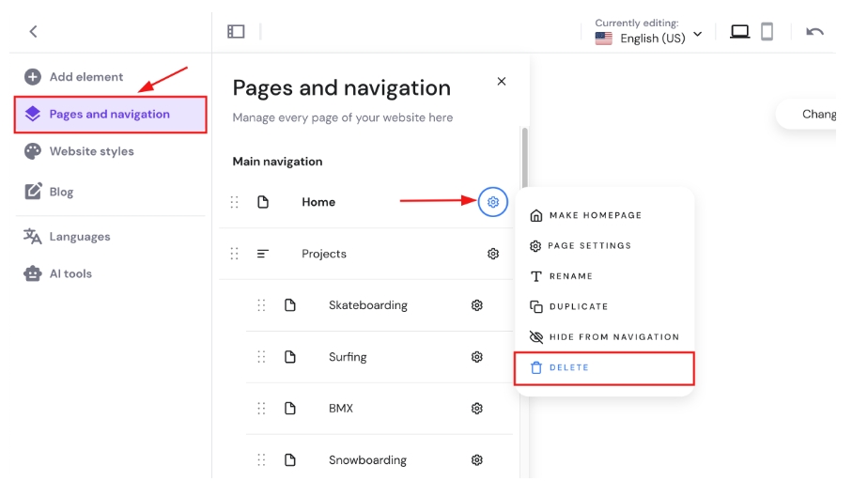This screenshot has width=868, height=497.
Task: Click the back arrow icon
Action: click(x=33, y=31)
